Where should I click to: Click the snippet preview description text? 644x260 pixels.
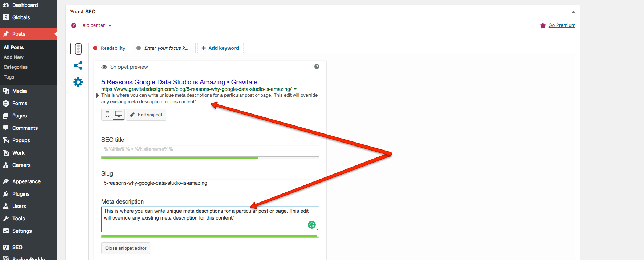(209, 99)
